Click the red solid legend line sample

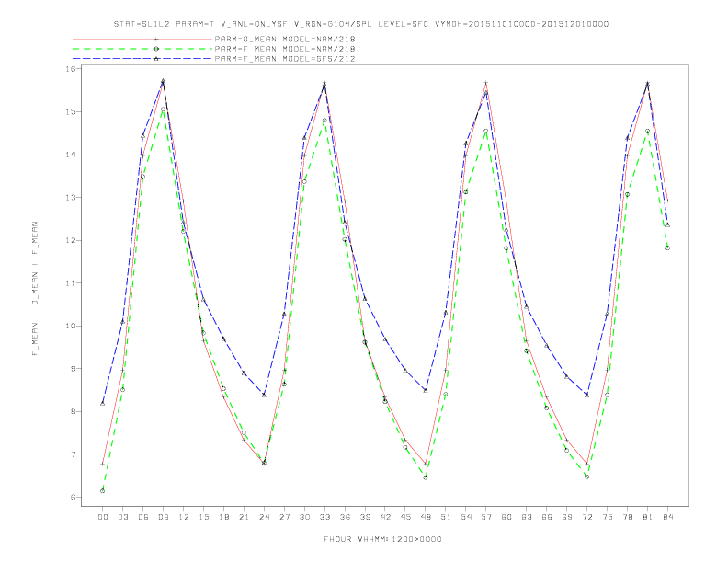point(142,39)
